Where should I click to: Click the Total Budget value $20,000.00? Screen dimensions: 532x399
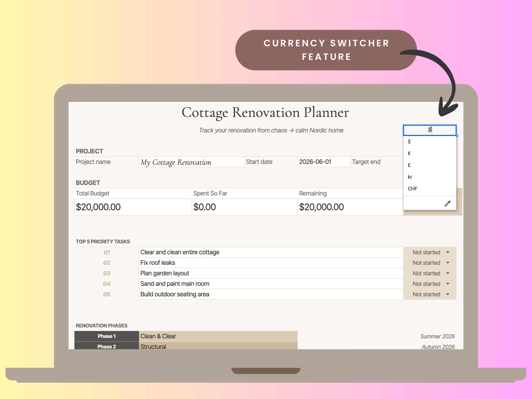tap(133, 207)
